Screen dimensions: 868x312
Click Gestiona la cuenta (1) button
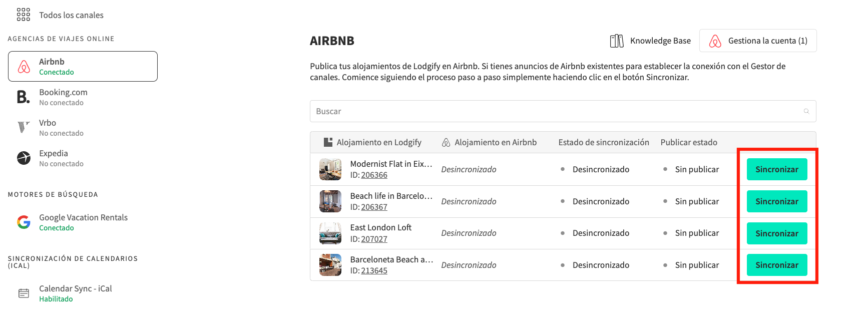758,41
